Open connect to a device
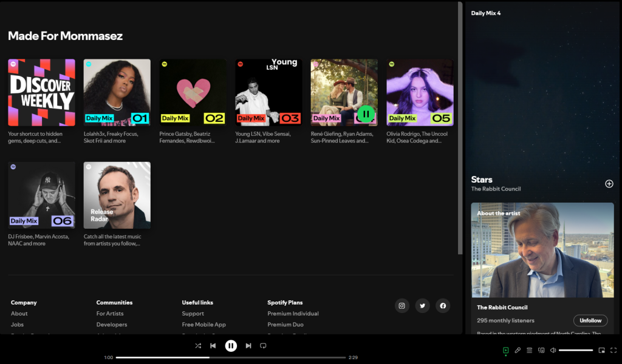 click(x=541, y=350)
